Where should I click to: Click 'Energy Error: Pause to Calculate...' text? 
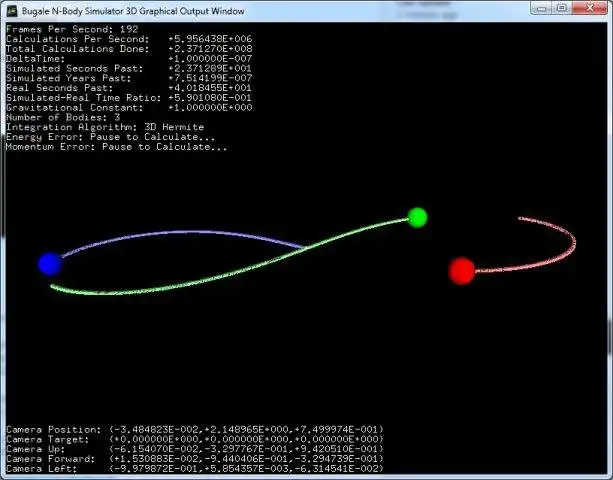(111, 137)
